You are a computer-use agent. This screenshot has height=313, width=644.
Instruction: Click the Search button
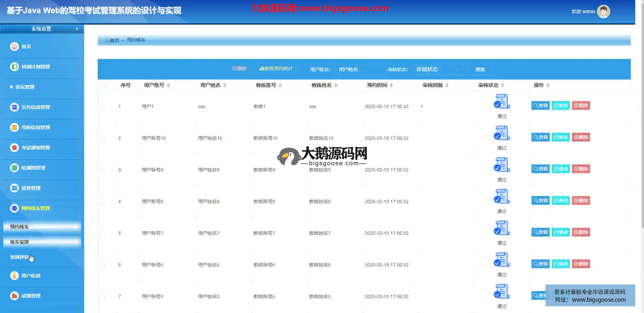(480, 69)
